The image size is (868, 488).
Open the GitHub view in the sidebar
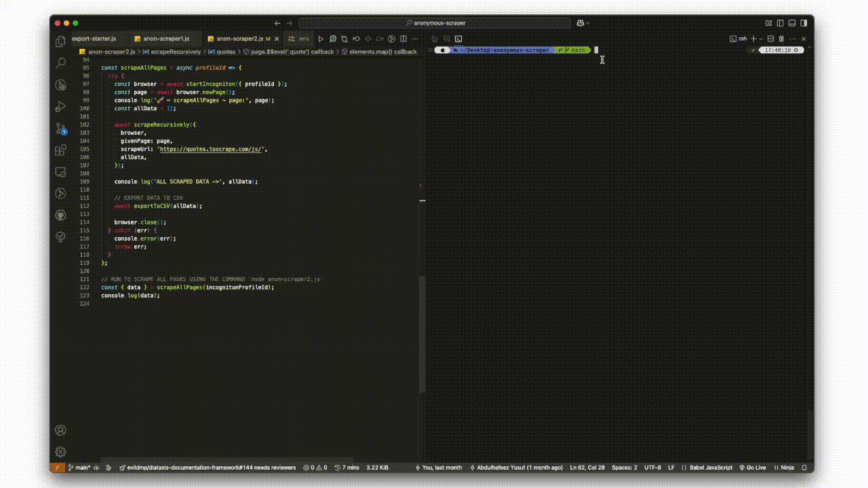(60, 215)
